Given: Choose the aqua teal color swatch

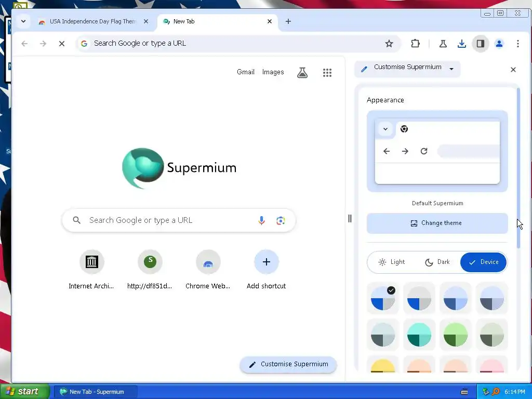Looking at the screenshot, I should coord(419,335).
